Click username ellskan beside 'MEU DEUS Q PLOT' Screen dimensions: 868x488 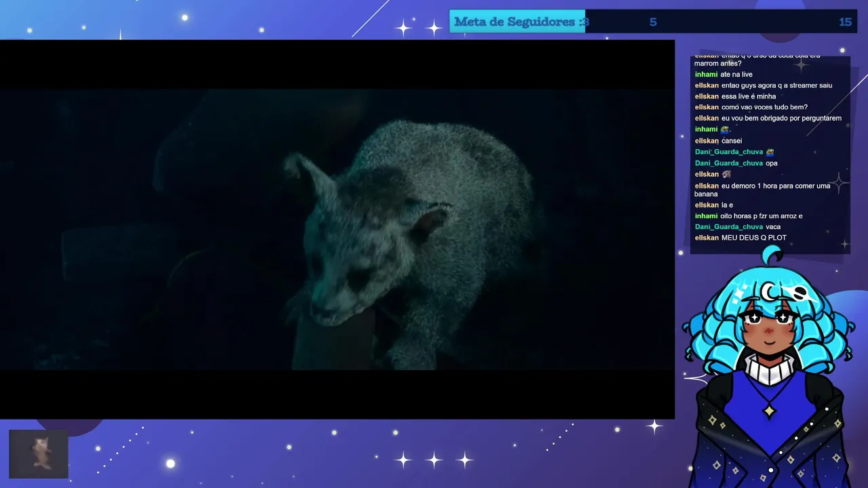[707, 238]
